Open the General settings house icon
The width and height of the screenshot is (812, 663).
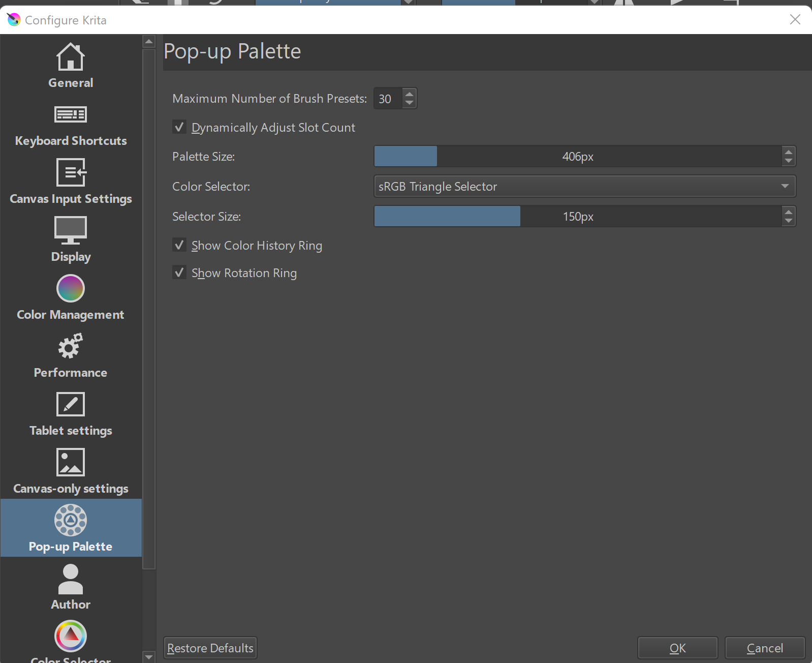(71, 57)
